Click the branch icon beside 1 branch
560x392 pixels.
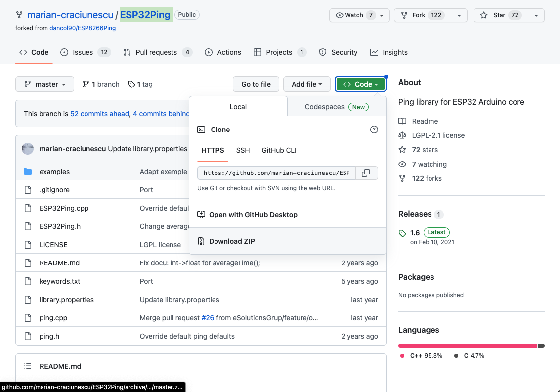pos(86,84)
